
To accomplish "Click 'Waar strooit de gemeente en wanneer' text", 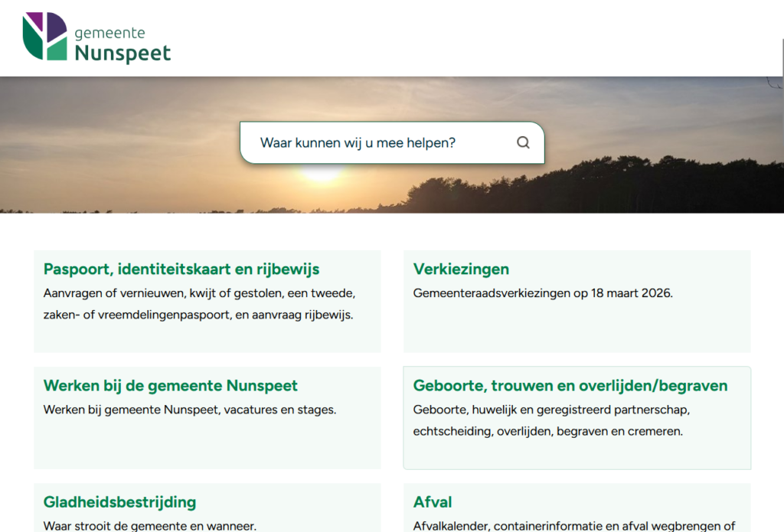I will 150,526.
